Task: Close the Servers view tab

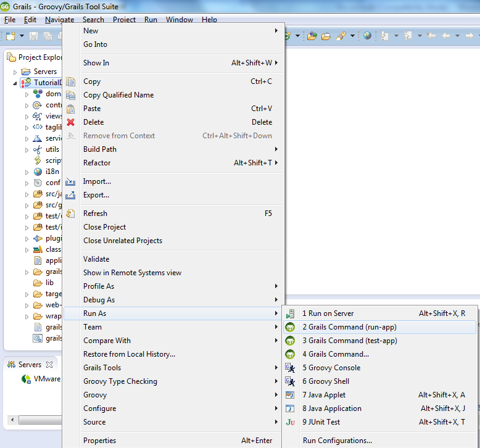Action: [x=49, y=365]
